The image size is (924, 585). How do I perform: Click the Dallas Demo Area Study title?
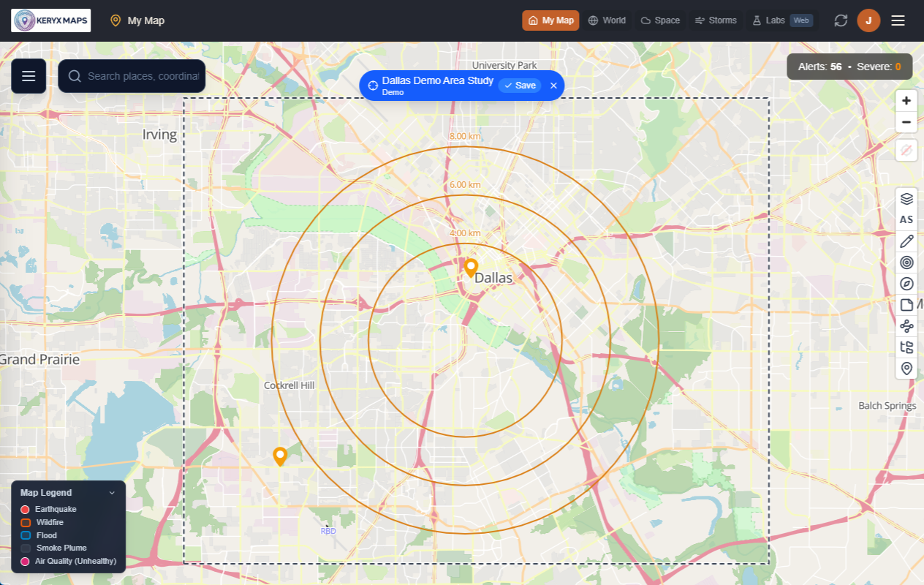click(x=438, y=80)
